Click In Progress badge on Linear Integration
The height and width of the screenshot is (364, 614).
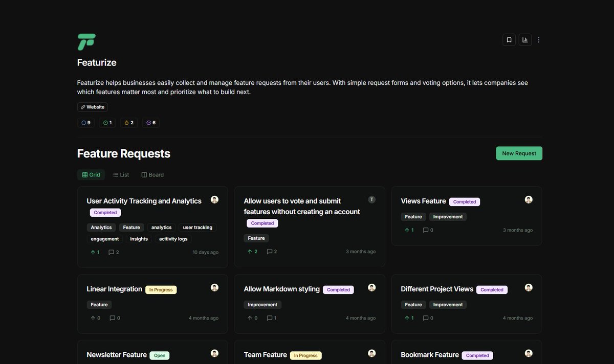point(161,290)
